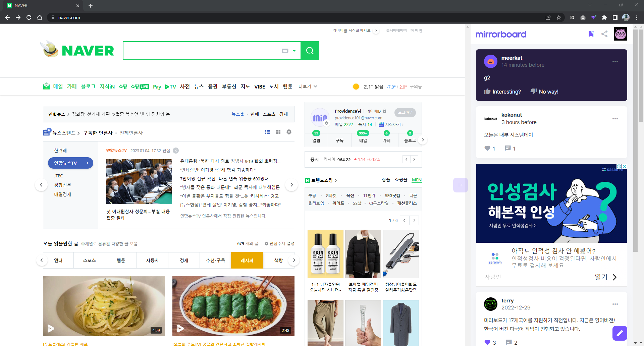Select 한겨레 in the press list
The height and width of the screenshot is (346, 644).
(x=60, y=151)
